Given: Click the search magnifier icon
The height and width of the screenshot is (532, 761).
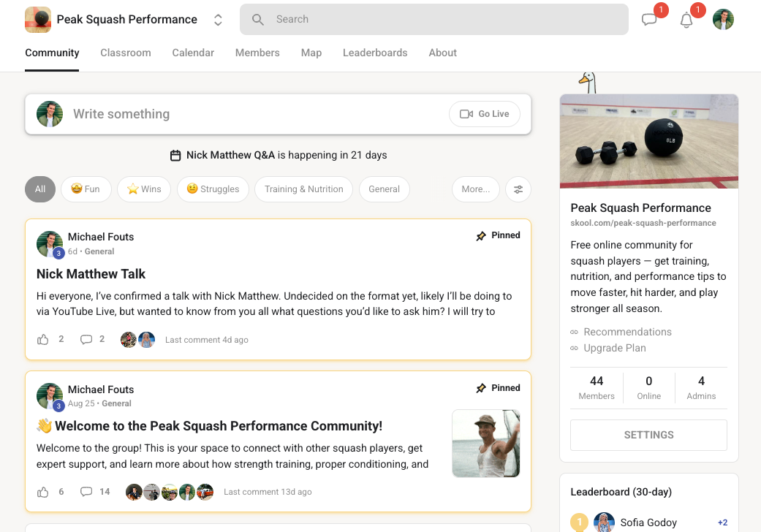Looking at the screenshot, I should pos(258,20).
